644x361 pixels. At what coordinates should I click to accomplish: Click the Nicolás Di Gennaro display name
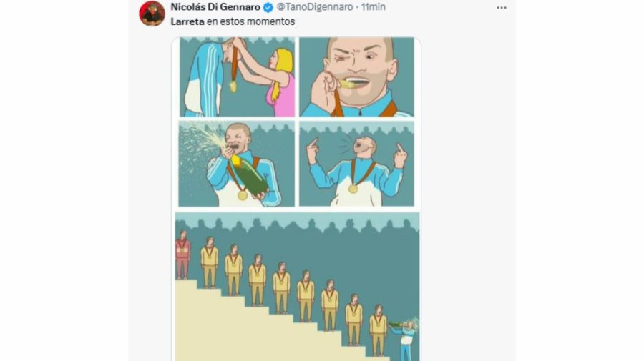tap(215, 7)
